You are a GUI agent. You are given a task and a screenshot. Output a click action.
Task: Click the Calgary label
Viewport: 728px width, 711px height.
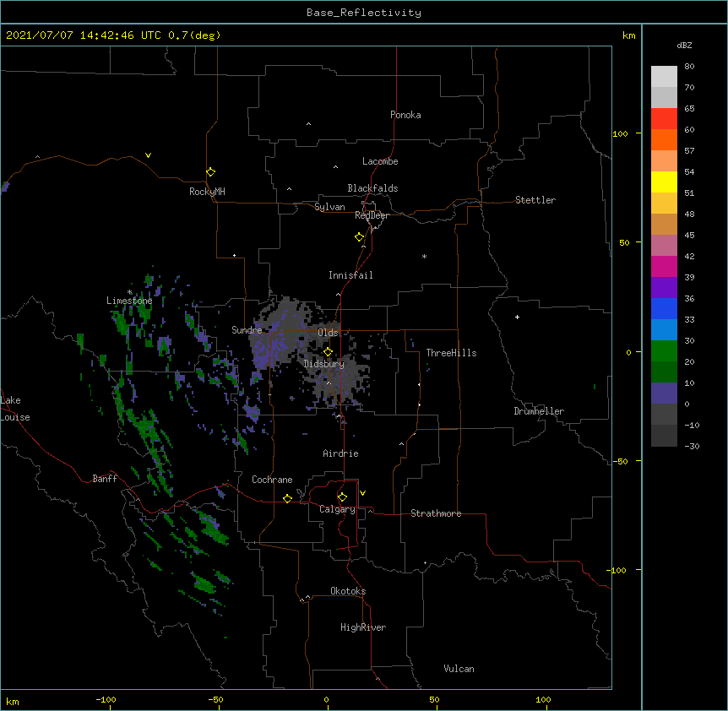pos(337,509)
